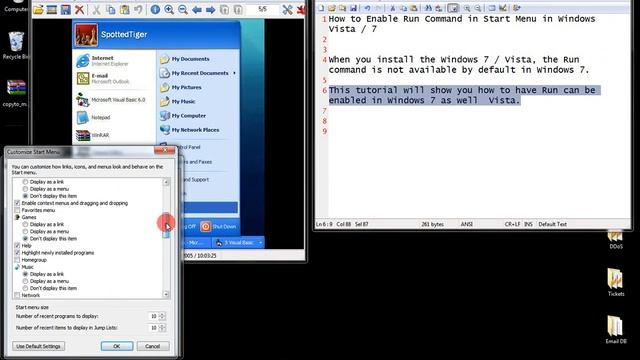
Task: Toggle the word wrap icon in text editor
Action: 453,8
